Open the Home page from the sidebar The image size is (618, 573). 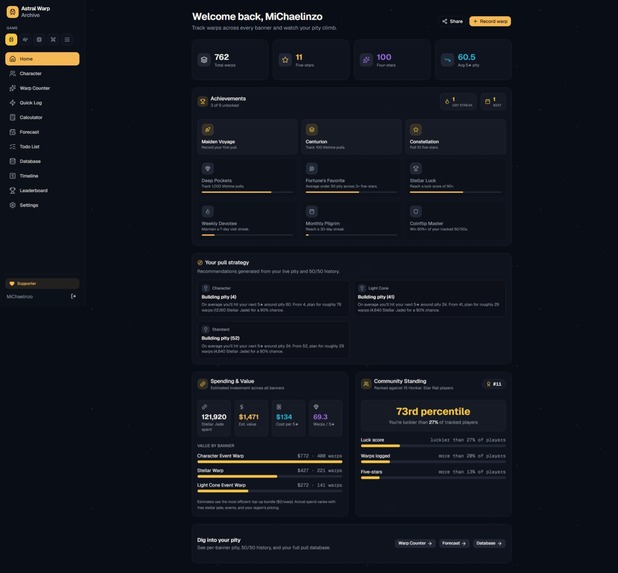pyautogui.click(x=42, y=59)
